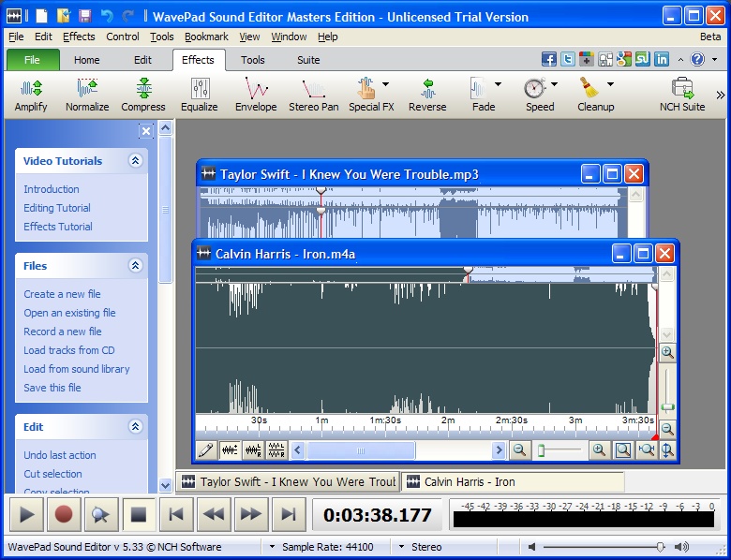731x560 pixels.
Task: Click Load tracks from CD link
Action: pyautogui.click(x=69, y=350)
